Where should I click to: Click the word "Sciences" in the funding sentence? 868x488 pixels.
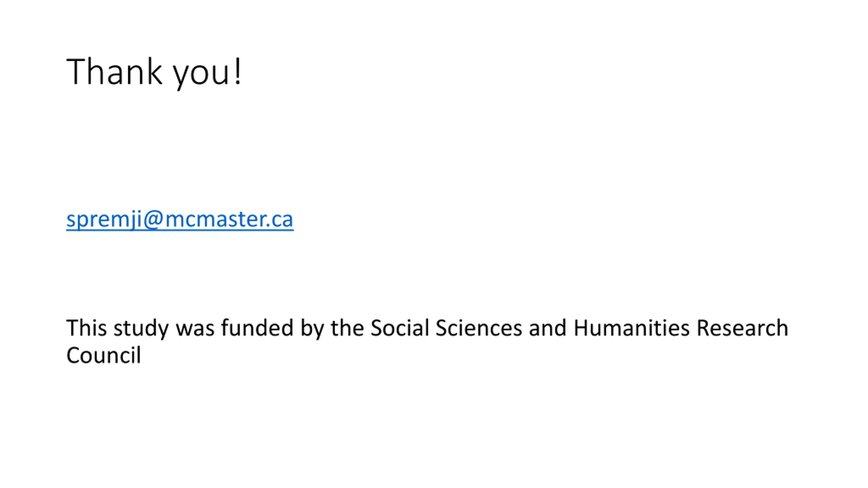click(x=479, y=328)
